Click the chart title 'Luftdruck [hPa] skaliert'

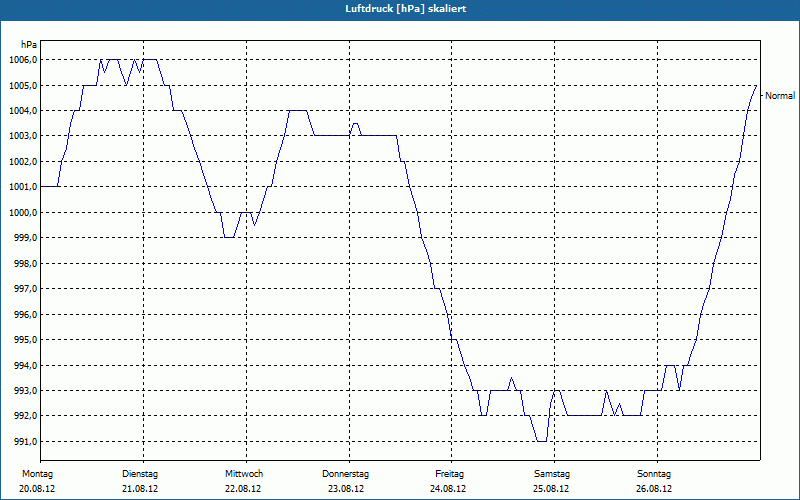[406, 9]
